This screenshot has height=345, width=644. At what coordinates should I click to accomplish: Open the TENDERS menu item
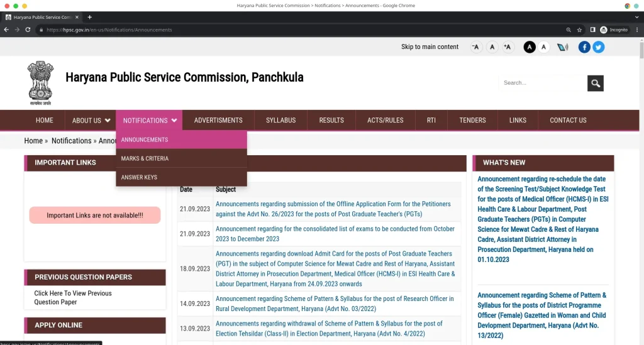click(472, 120)
